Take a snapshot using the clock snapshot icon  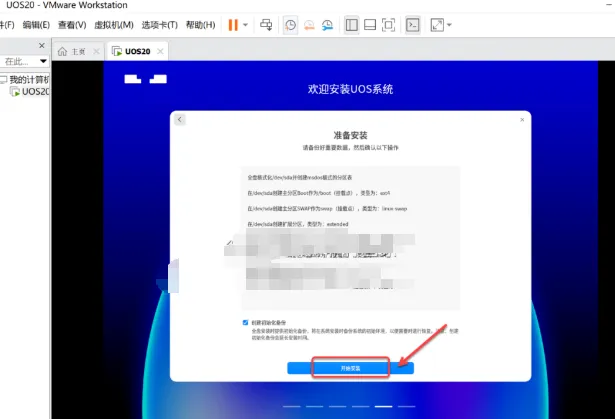290,25
